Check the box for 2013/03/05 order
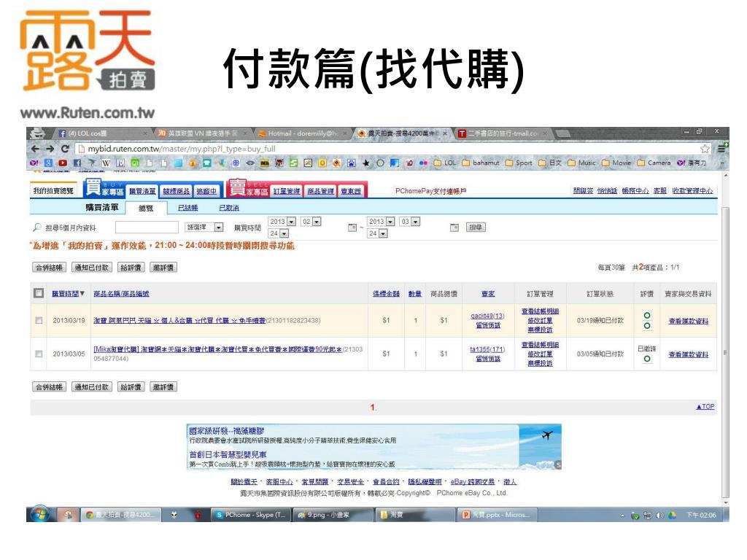Image resolution: width=747 pixels, height=560 pixels. click(39, 354)
